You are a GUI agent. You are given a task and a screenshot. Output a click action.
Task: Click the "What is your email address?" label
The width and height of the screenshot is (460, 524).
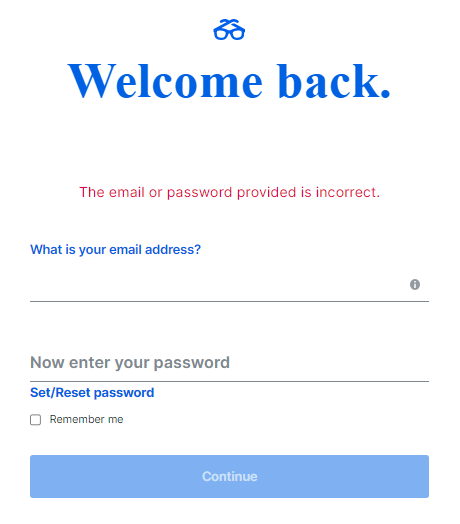coord(115,250)
